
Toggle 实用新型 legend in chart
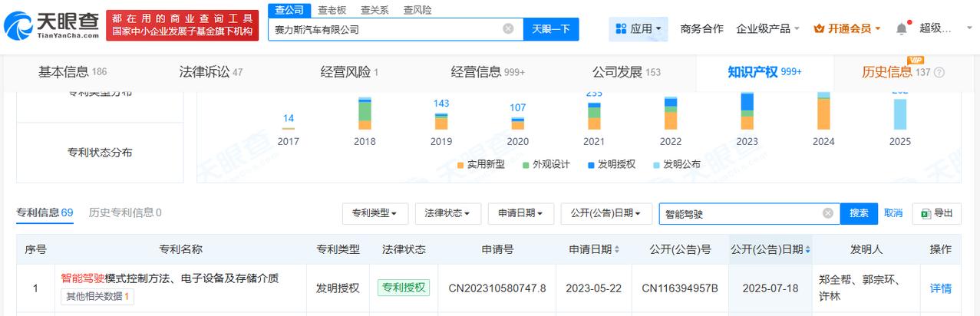pyautogui.click(x=480, y=164)
